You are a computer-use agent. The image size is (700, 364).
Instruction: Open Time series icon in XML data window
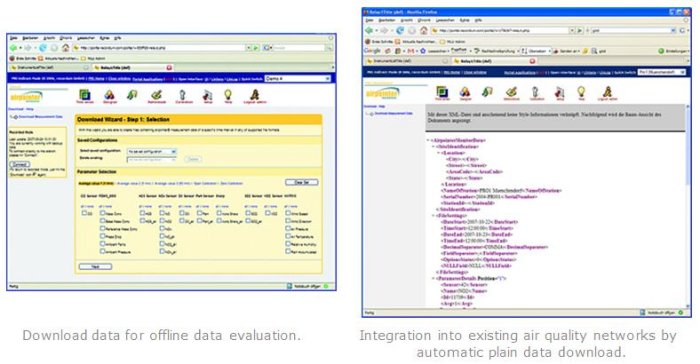tap(442, 93)
